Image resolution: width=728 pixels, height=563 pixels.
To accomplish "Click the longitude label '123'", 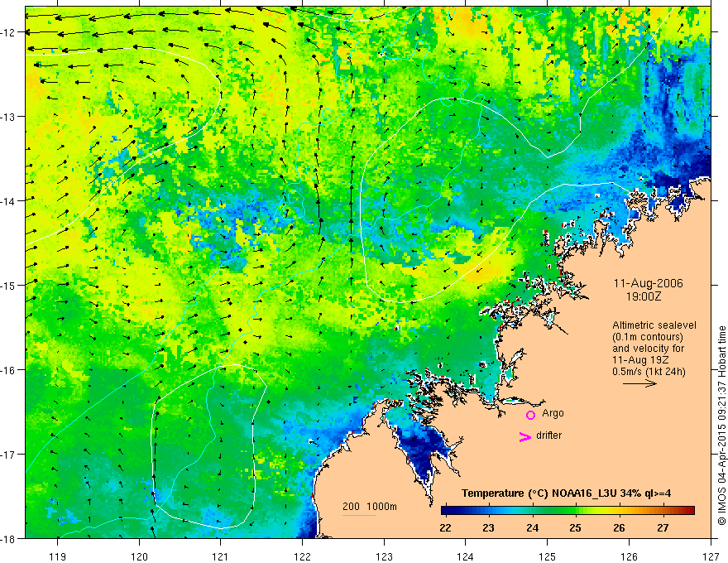I will point(384,556).
